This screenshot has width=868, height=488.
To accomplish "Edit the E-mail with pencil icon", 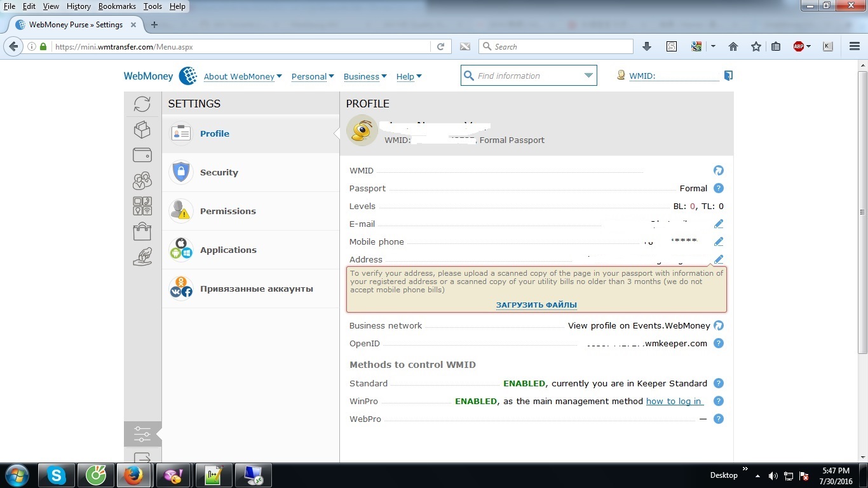I will (x=719, y=224).
